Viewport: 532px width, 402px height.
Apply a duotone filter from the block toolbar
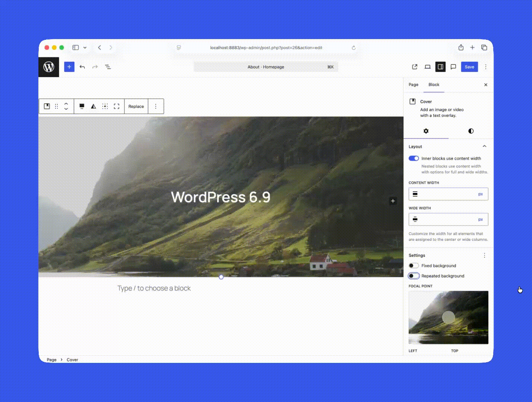93,106
